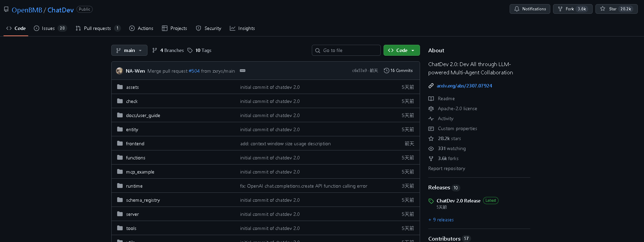Open the frontend folder
This screenshot has width=644, height=242.
tap(135, 144)
